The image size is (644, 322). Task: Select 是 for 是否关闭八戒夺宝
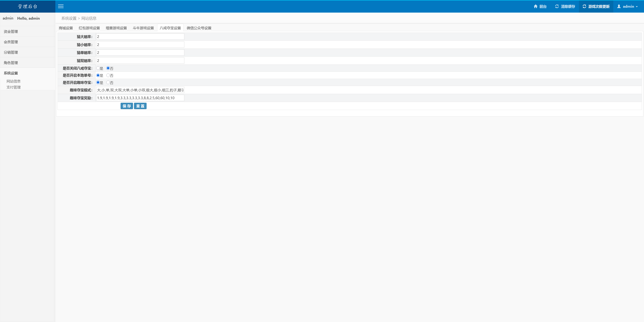pos(98,68)
